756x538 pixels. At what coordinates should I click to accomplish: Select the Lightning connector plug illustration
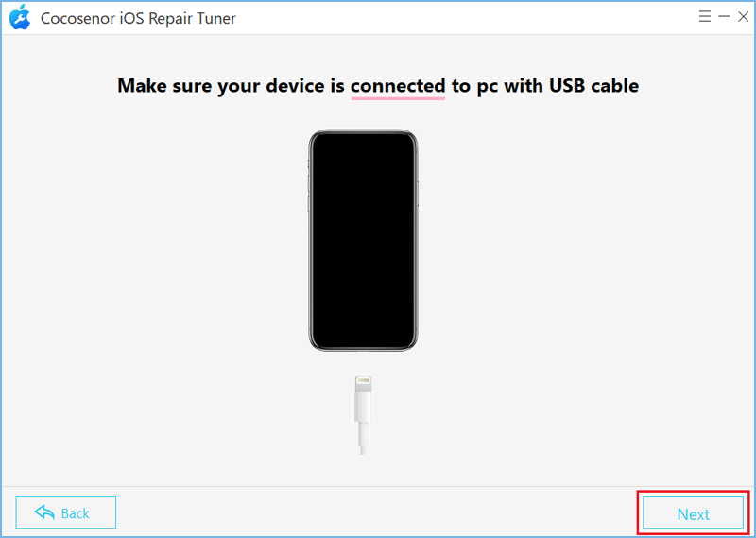pyautogui.click(x=363, y=400)
